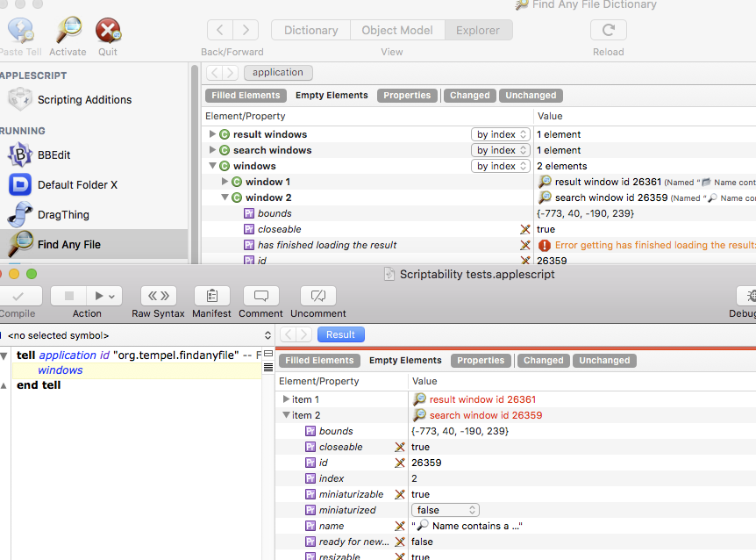Open the 'no selected symbol' navigation popup
756x560 pixels.
click(136, 335)
